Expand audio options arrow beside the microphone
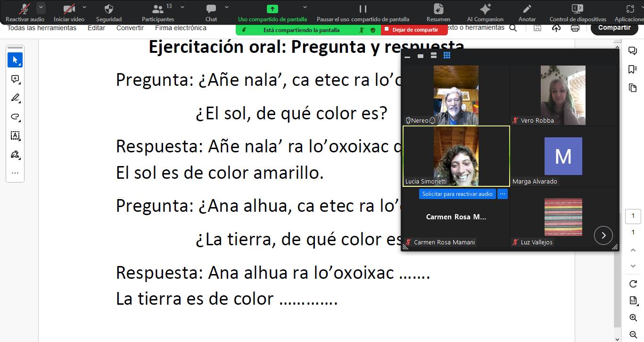Viewport: 644px width, 342px height. tap(41, 7)
